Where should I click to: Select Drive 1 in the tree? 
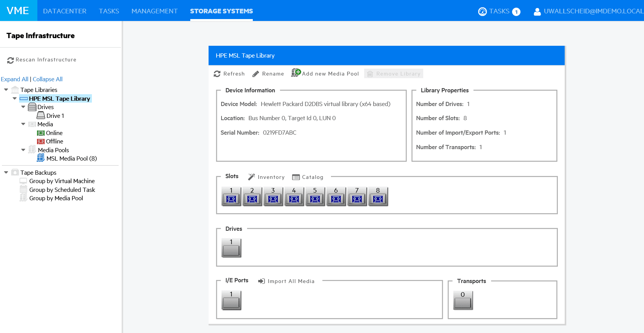pos(55,116)
